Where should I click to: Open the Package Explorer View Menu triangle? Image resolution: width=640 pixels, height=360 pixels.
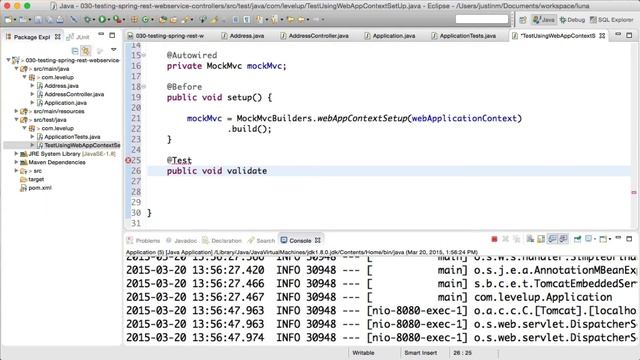click(113, 50)
